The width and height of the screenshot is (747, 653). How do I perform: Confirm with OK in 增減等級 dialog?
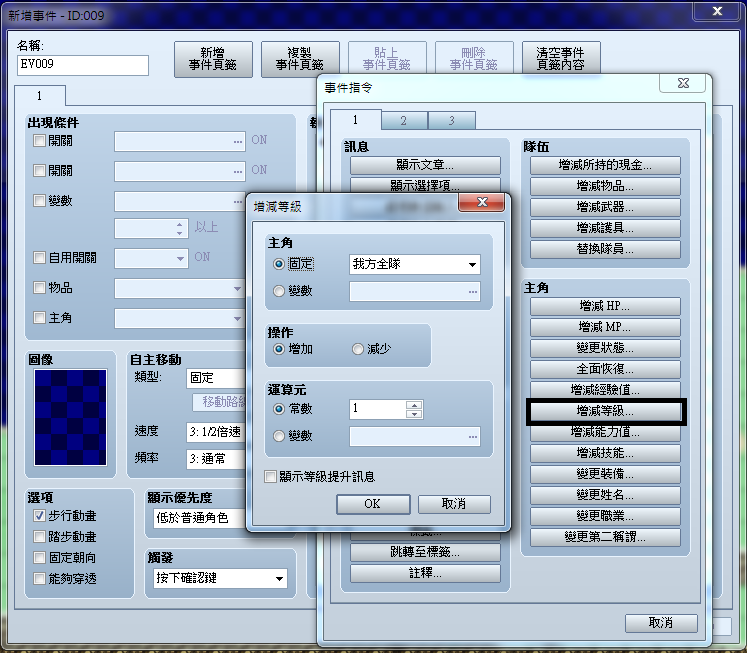coord(373,504)
